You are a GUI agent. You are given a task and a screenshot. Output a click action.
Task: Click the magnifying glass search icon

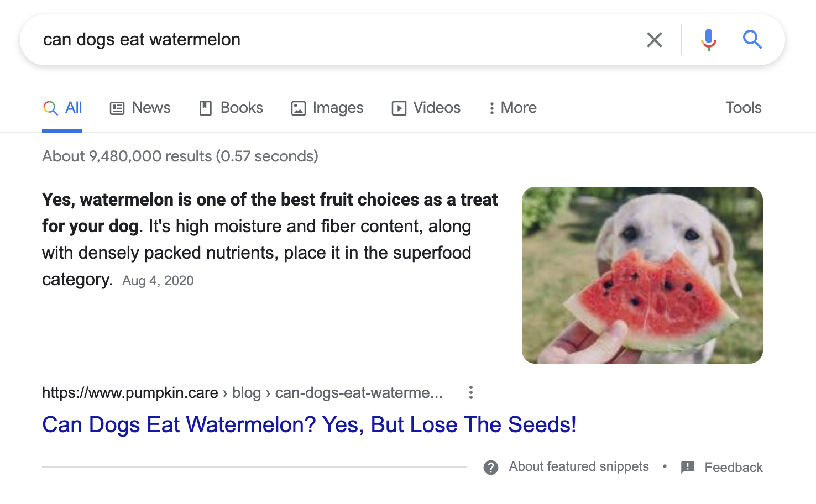pyautogui.click(x=752, y=39)
